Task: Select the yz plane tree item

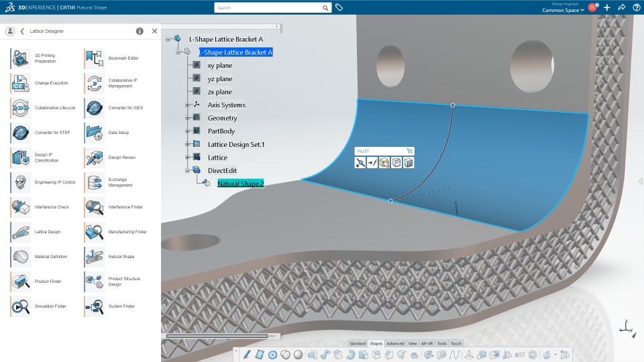Action: 220,78
